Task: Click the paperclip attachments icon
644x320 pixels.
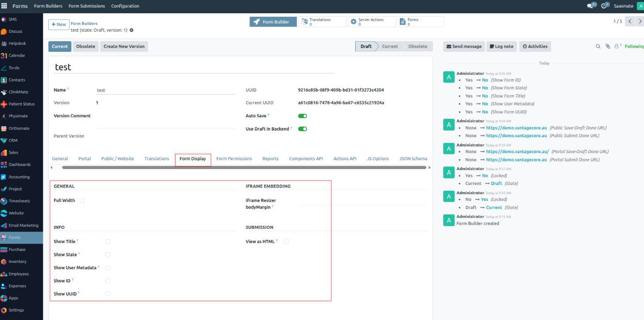Action: (608, 46)
